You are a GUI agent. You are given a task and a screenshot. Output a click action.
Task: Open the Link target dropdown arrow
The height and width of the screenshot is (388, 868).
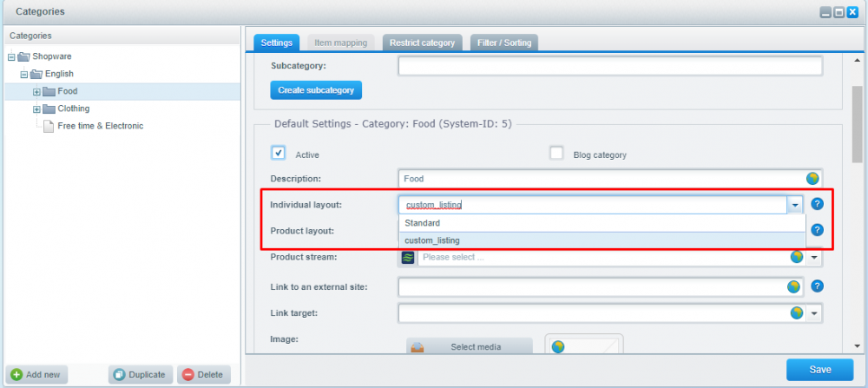pos(814,313)
